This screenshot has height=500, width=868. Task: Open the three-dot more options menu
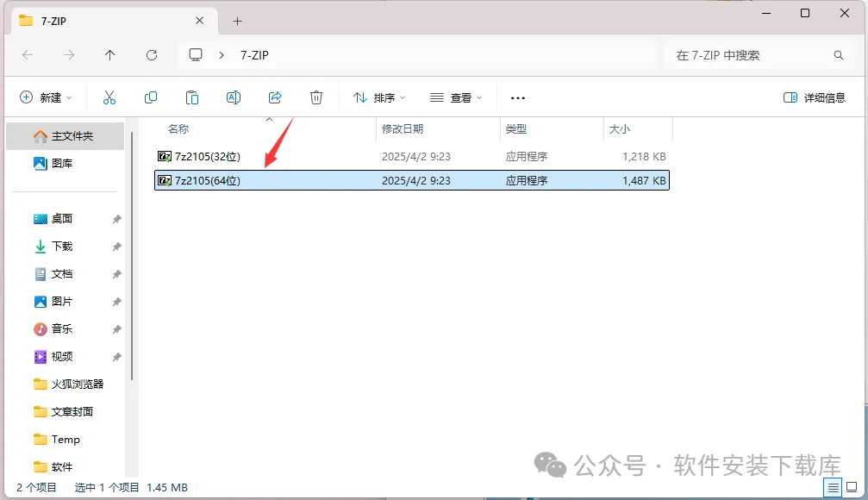pos(517,98)
